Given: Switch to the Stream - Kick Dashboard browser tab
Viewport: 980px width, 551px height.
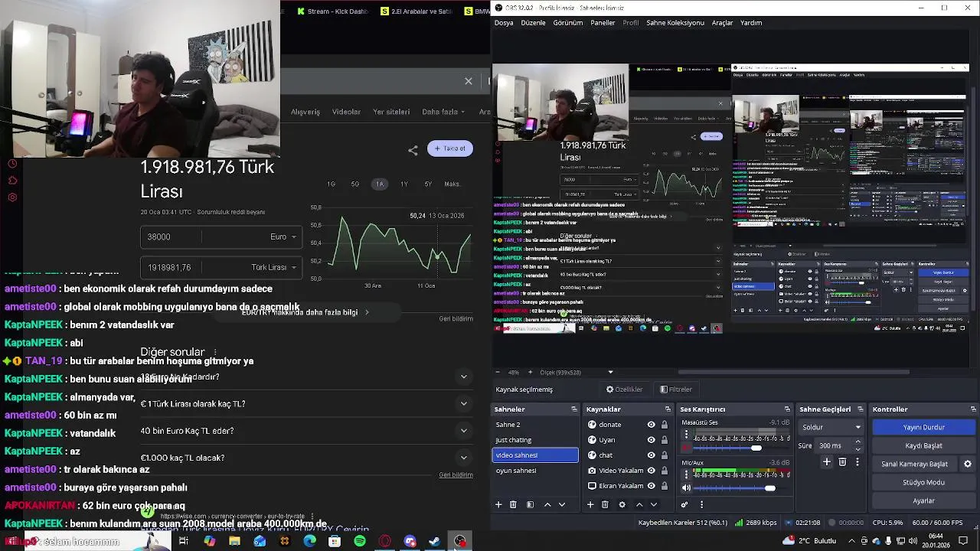Looking at the screenshot, I should [x=332, y=11].
